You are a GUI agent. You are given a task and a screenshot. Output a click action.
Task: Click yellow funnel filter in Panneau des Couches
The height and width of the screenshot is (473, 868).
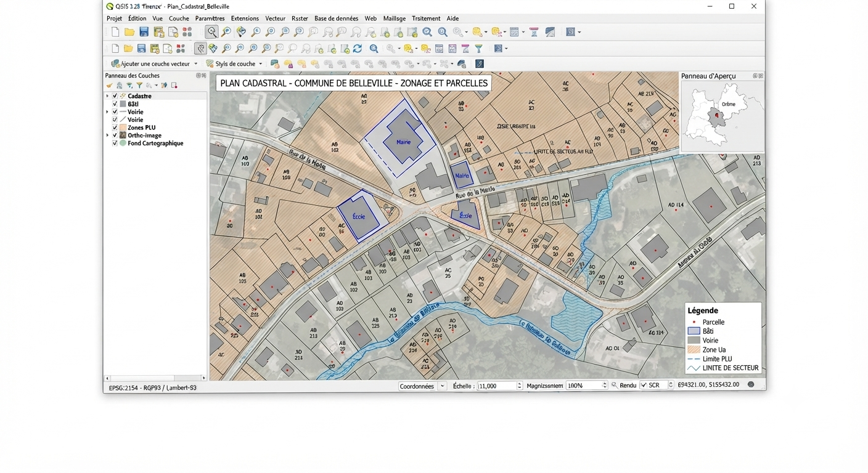[x=139, y=86]
